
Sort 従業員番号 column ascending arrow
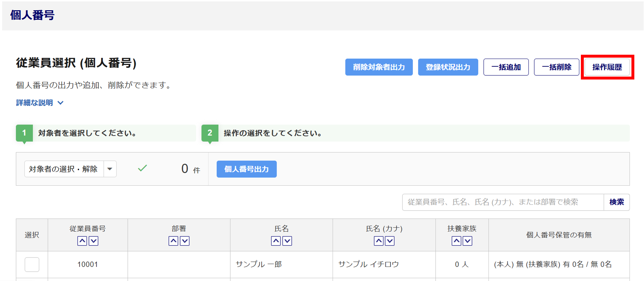tap(82, 241)
